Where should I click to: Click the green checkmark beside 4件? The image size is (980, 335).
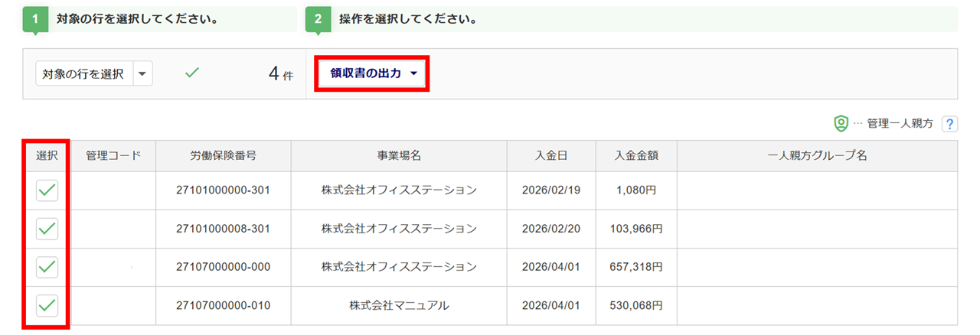[x=193, y=73]
